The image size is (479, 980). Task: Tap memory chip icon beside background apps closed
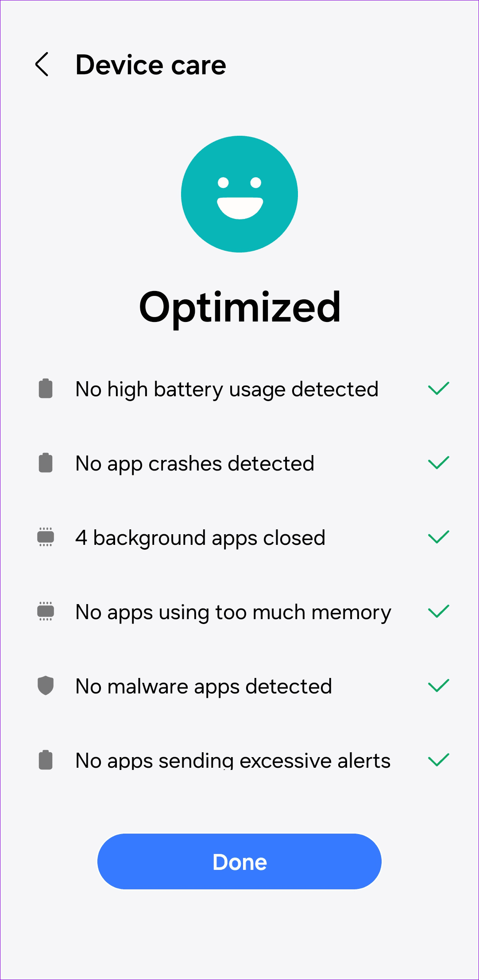click(46, 537)
